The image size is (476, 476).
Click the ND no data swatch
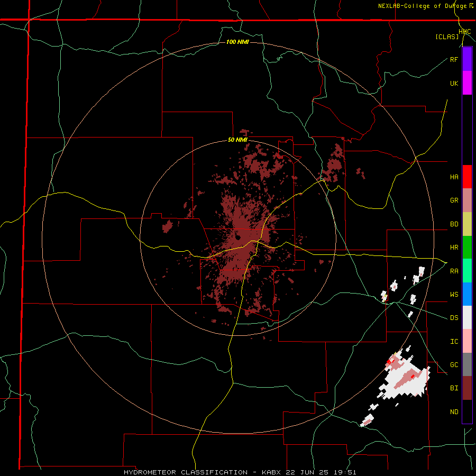pos(467,411)
